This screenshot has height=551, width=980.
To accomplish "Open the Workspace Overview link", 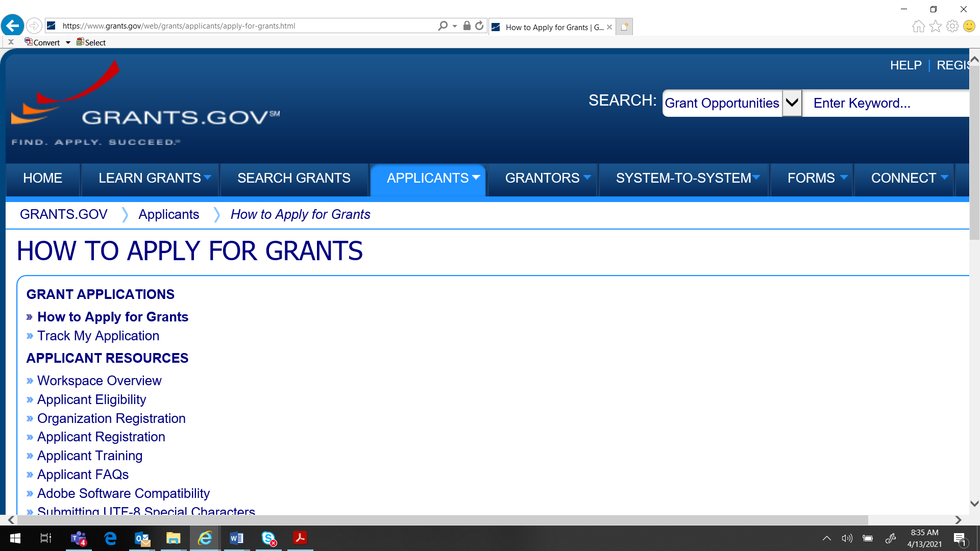I will tap(99, 381).
